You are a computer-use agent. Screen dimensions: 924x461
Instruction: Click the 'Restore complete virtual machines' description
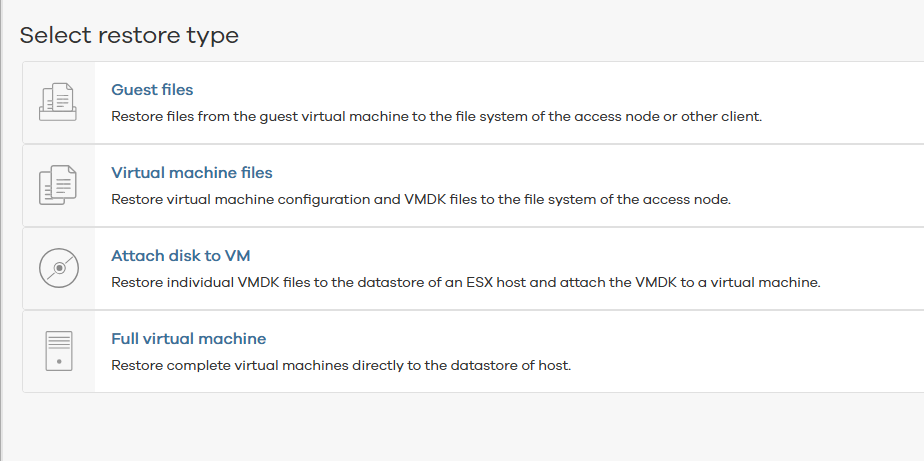click(340, 365)
